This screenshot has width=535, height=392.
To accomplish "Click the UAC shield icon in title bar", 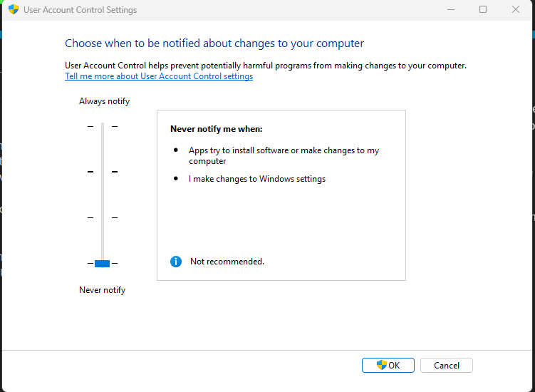I will (x=13, y=10).
